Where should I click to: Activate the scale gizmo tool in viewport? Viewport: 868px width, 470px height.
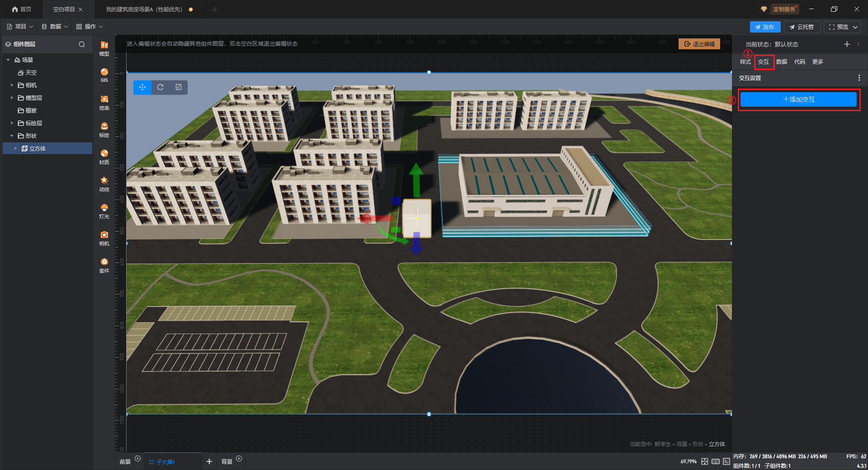(179, 87)
